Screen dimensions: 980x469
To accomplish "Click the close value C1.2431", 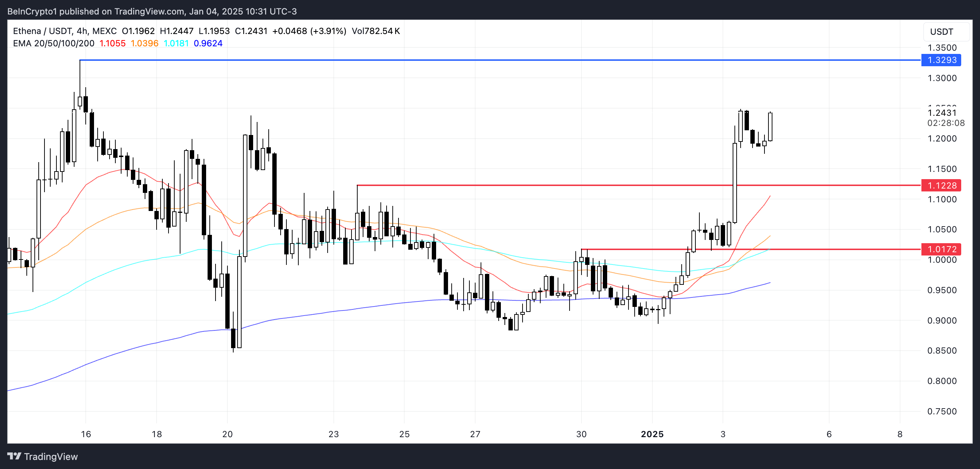I will click(x=251, y=31).
